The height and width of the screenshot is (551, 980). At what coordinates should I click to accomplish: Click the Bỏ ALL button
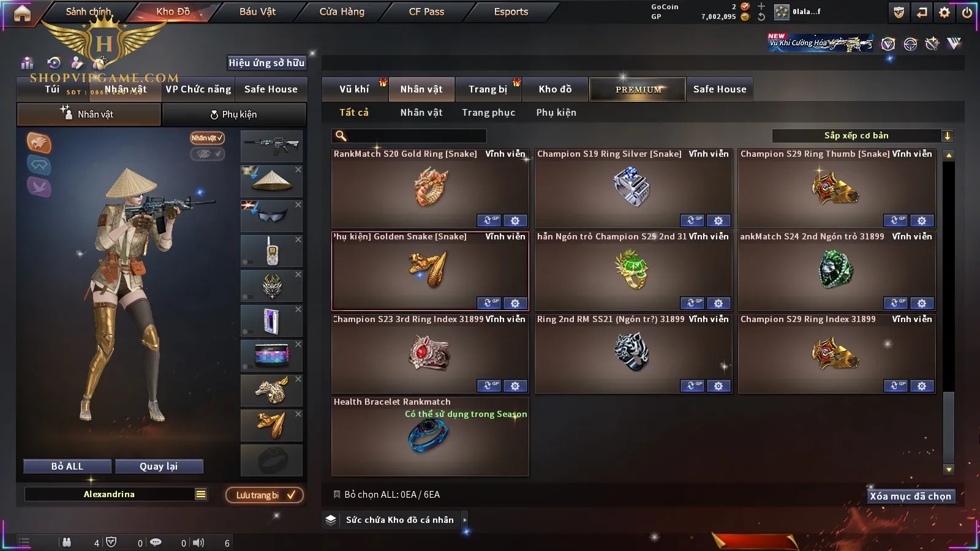[67, 467]
